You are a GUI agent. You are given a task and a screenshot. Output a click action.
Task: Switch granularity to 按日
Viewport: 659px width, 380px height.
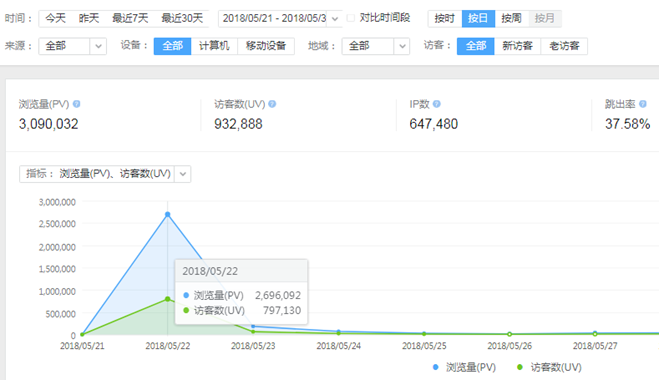coord(478,18)
